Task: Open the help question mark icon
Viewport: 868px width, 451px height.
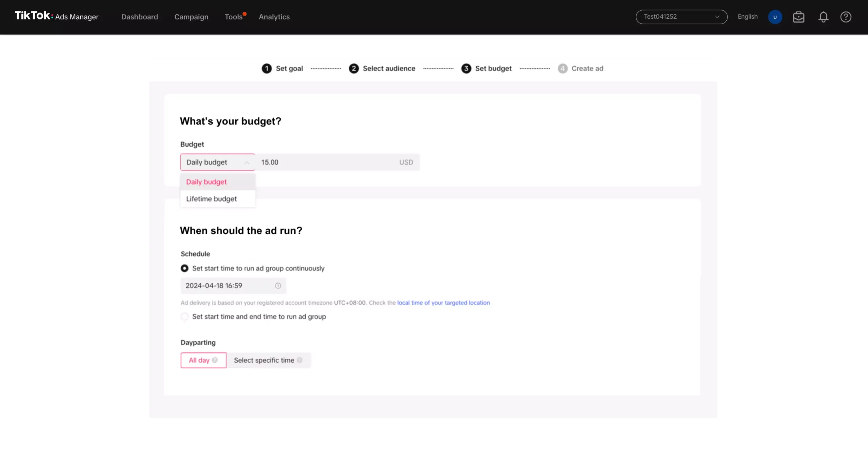Action: pyautogui.click(x=846, y=17)
